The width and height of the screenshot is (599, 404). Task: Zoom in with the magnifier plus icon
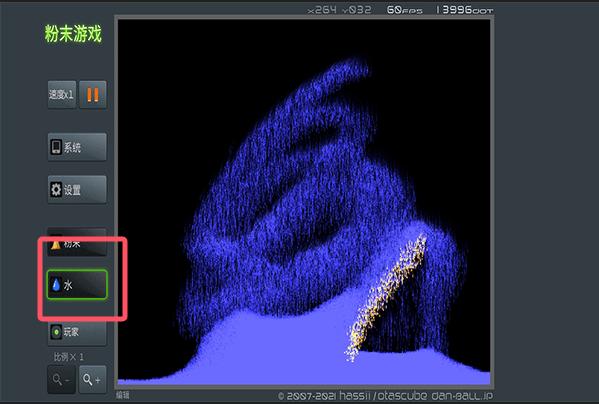(x=92, y=380)
